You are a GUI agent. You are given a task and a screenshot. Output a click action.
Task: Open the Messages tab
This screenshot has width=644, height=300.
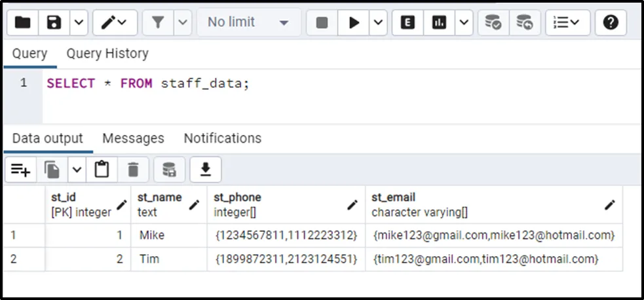tap(133, 138)
